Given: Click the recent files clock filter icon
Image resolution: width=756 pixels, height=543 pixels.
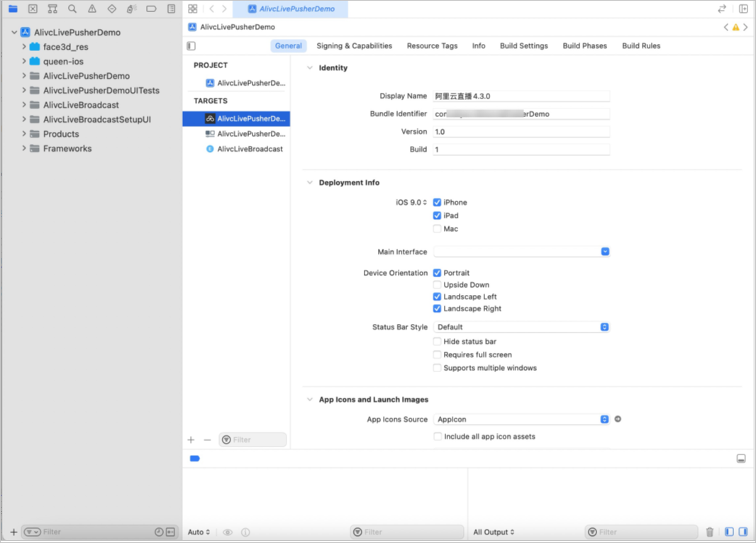Looking at the screenshot, I should pyautogui.click(x=159, y=532).
